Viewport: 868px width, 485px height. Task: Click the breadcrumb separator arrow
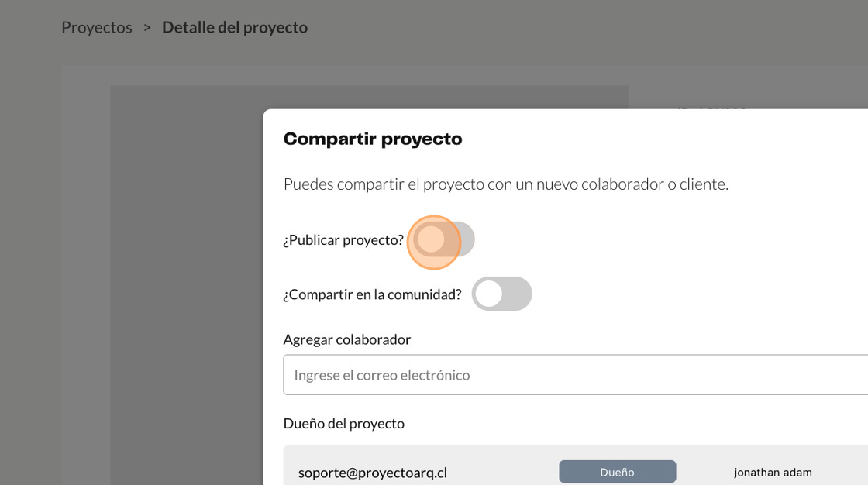pyautogui.click(x=147, y=28)
